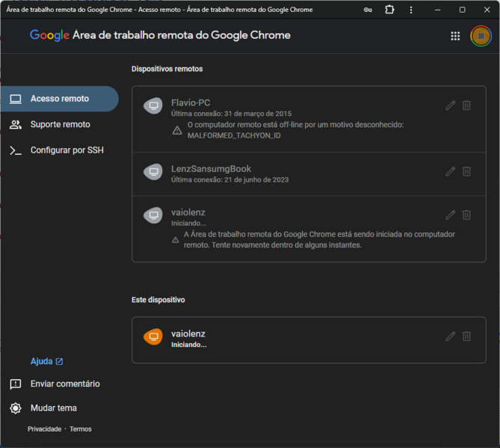The height and width of the screenshot is (448, 500).
Task: Click 'Última conexão: 31 de março de 2015'
Action: tap(231, 114)
